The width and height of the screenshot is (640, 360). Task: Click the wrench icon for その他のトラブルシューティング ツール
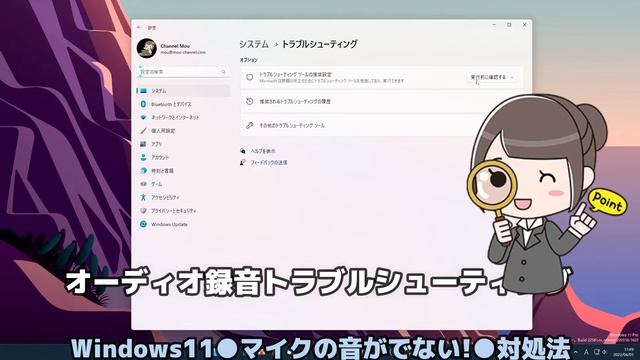pyautogui.click(x=249, y=125)
